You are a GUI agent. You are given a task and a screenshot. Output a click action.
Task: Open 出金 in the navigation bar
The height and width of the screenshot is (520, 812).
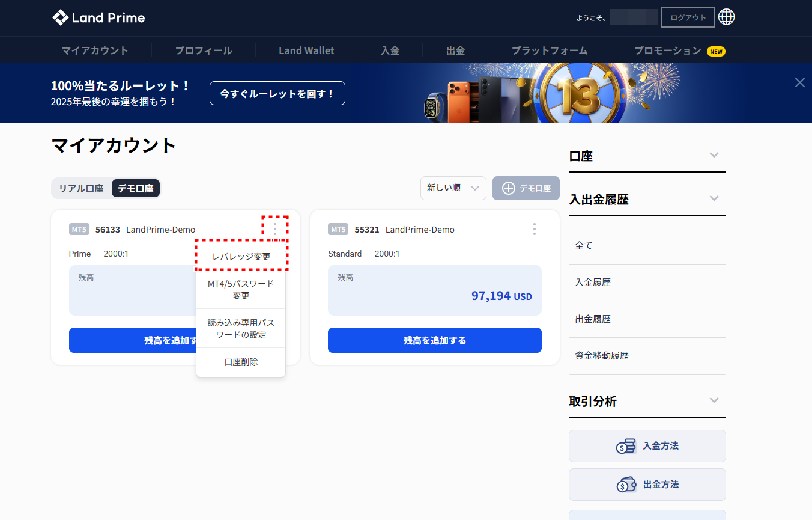[456, 50]
